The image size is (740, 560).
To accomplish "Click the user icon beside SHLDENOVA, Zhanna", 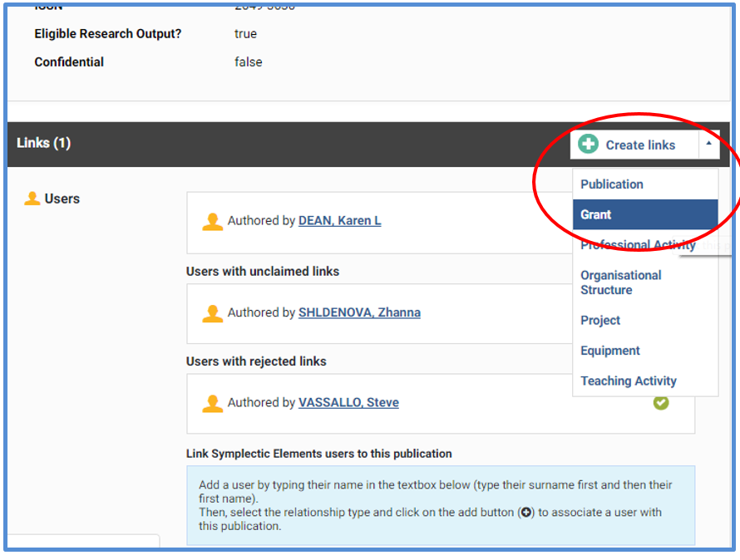I will (x=213, y=313).
